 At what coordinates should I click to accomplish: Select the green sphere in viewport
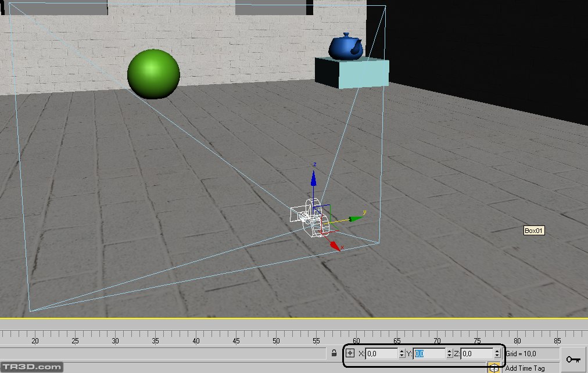153,74
